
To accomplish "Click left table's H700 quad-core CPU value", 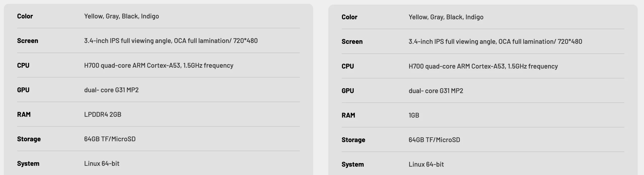I will point(158,65).
